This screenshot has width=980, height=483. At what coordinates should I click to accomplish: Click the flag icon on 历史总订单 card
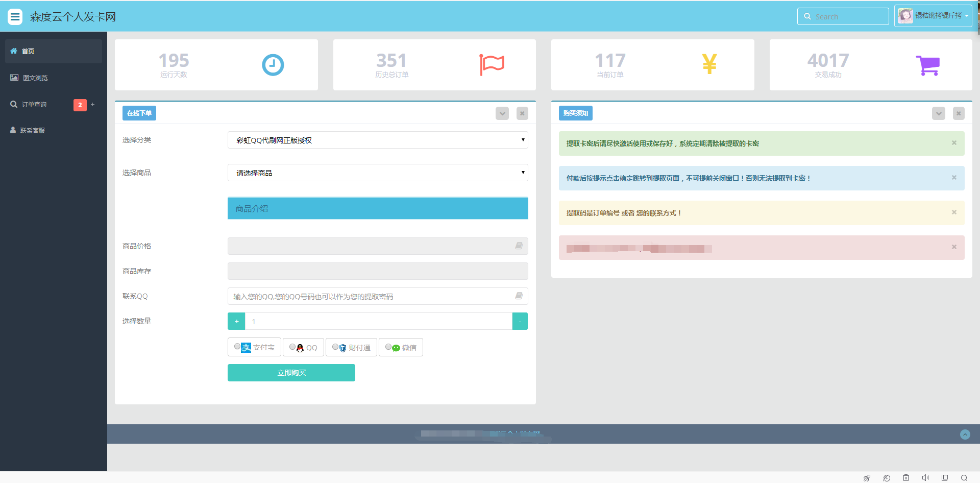click(492, 65)
